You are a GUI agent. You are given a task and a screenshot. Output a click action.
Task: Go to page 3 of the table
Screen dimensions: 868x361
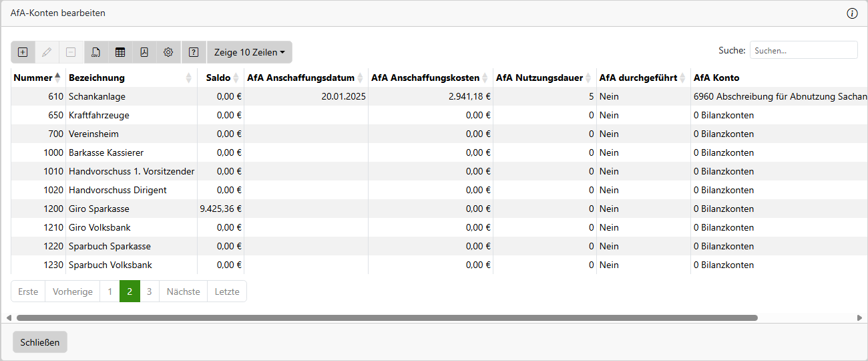(150, 291)
